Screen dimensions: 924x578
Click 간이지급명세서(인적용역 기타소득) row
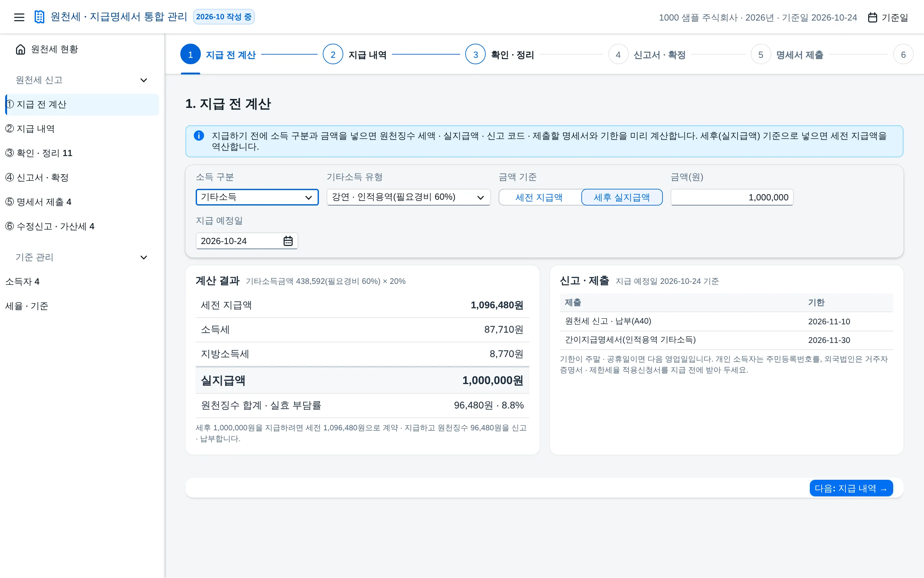(726, 340)
